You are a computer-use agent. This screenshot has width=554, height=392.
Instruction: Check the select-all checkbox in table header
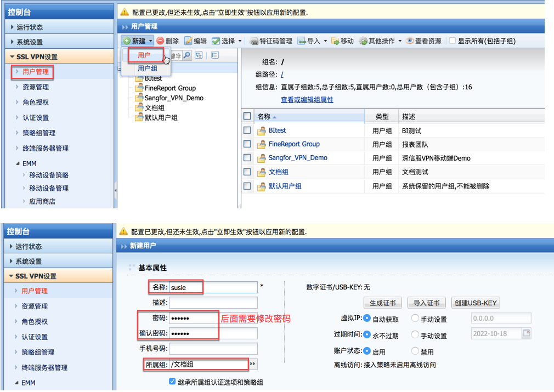point(247,116)
